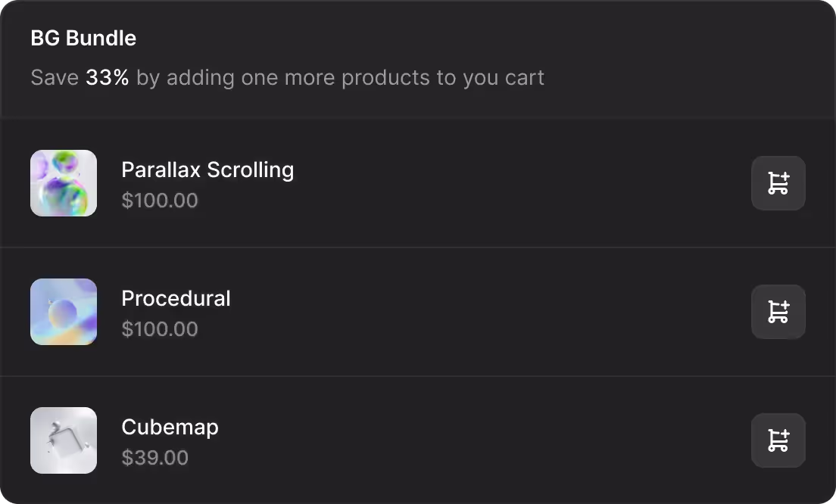Click the $39.00 Cubemap price
This screenshot has height=504, width=836.
click(x=154, y=458)
